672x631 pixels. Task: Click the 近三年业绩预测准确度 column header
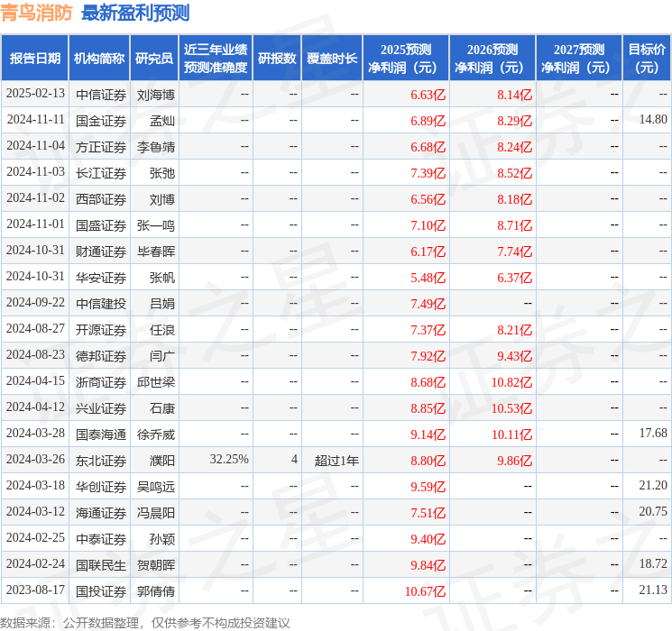click(x=216, y=59)
